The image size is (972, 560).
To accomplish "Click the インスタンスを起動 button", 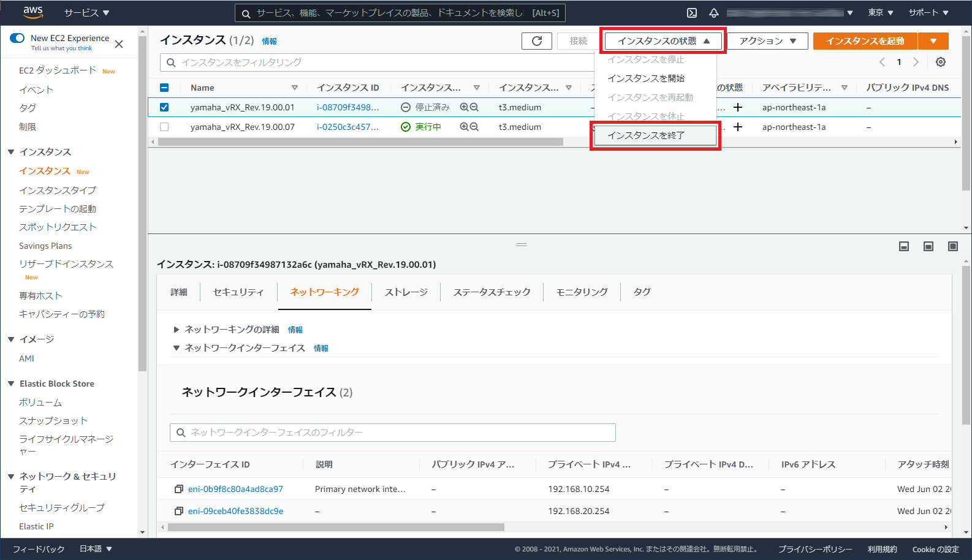I will point(865,41).
